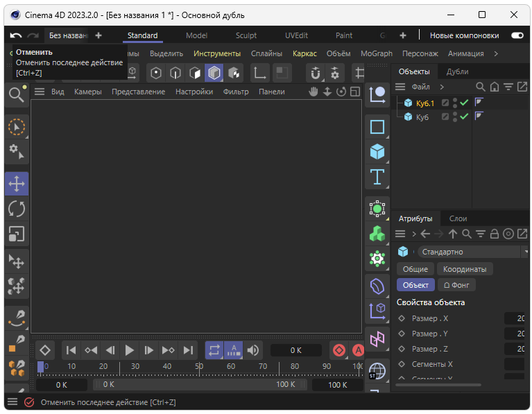Open the Координаты attribute tab
The width and height of the screenshot is (532, 414).
pyautogui.click(x=465, y=269)
